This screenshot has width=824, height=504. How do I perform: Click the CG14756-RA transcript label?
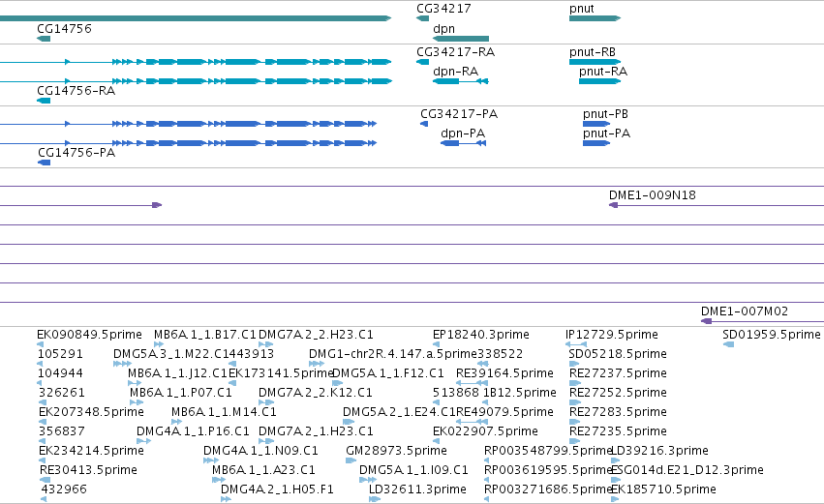point(76,90)
